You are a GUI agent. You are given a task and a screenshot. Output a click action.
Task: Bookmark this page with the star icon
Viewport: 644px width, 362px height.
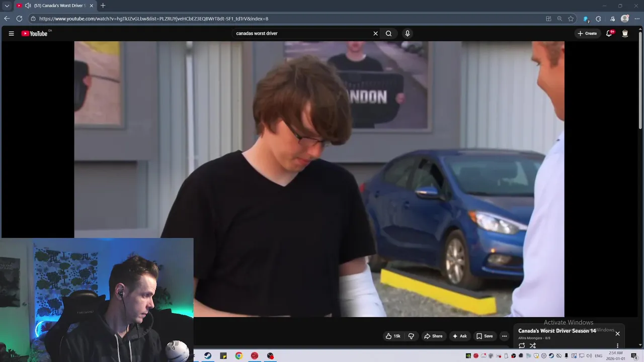coord(571,19)
